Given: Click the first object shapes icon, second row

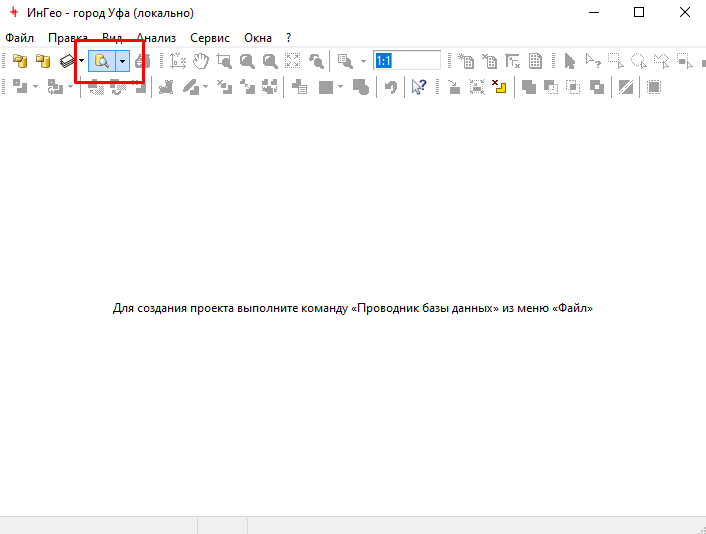Looking at the screenshot, I should 20,86.
